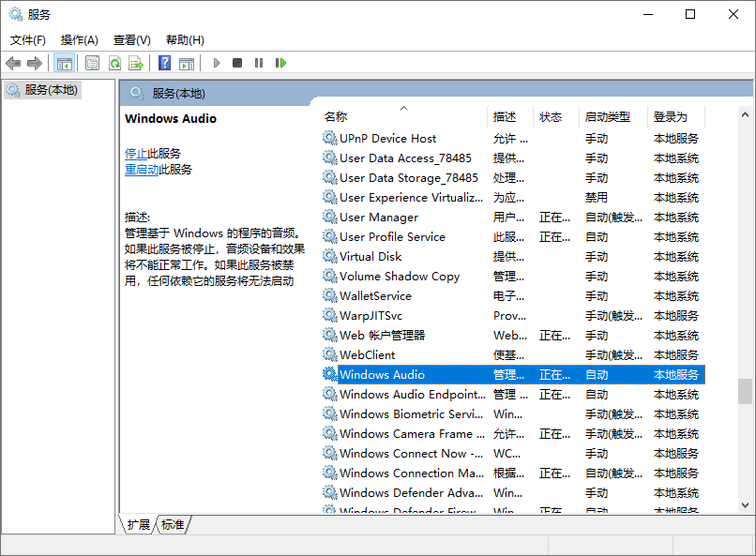Click the 停止 link to stop service
Image resolution: width=756 pixels, height=556 pixels.
click(x=136, y=154)
